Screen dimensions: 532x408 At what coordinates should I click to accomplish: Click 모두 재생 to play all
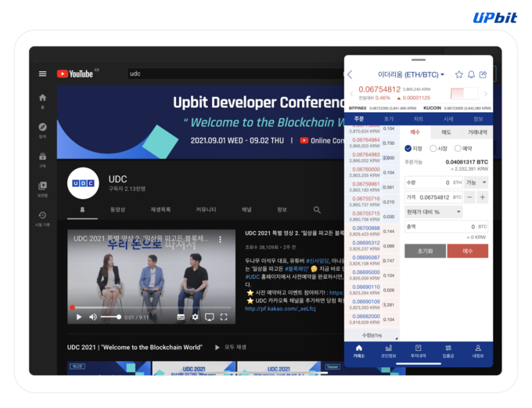[231, 347]
